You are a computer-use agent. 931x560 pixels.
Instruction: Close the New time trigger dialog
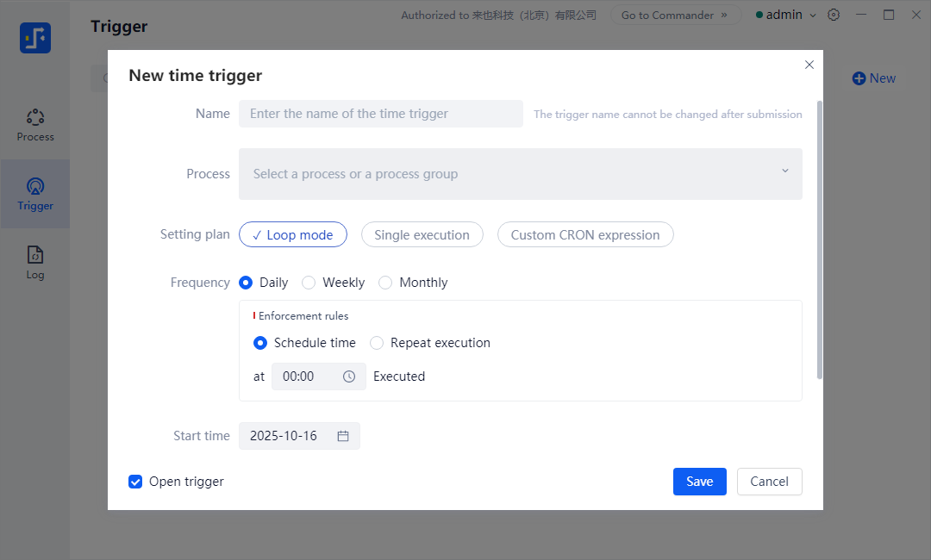pos(809,65)
